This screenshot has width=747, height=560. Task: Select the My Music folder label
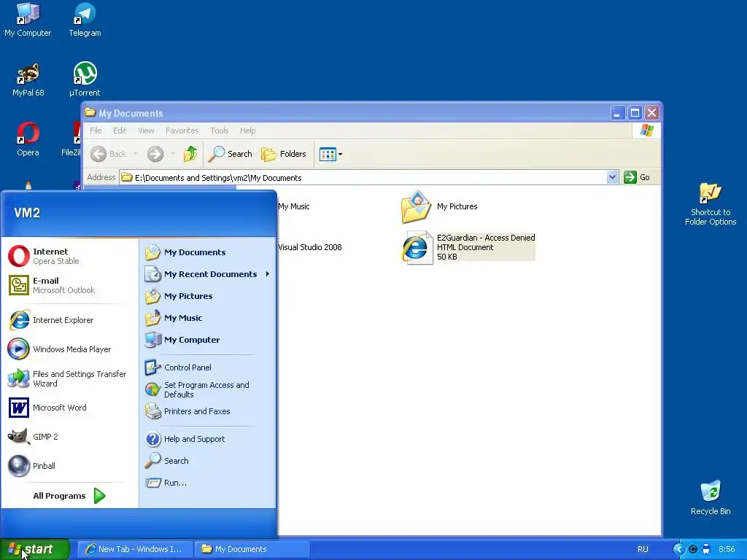coord(294,206)
